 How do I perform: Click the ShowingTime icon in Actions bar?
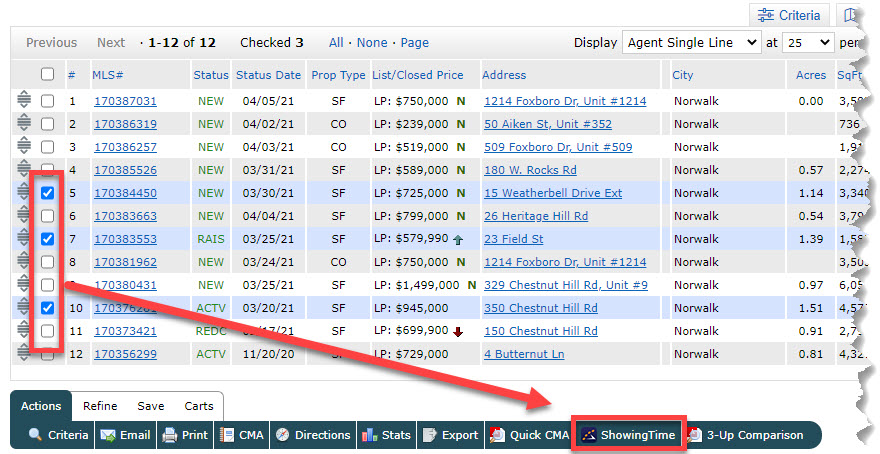point(590,435)
